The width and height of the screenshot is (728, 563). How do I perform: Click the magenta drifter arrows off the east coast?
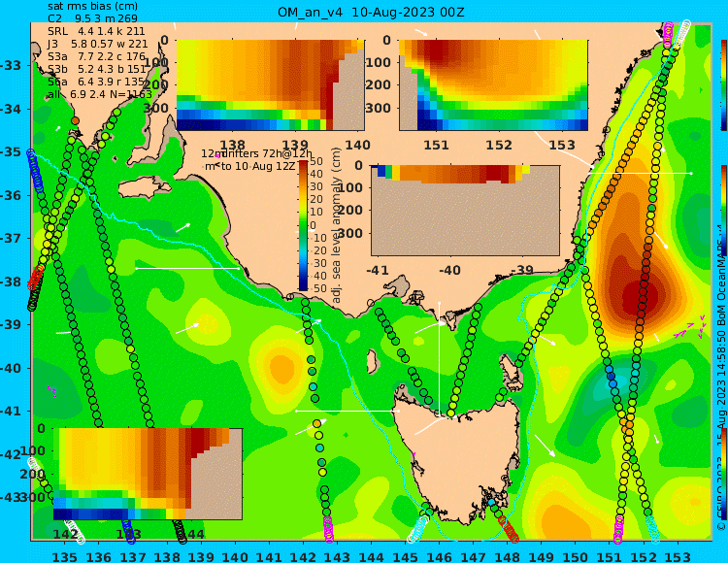[689, 327]
